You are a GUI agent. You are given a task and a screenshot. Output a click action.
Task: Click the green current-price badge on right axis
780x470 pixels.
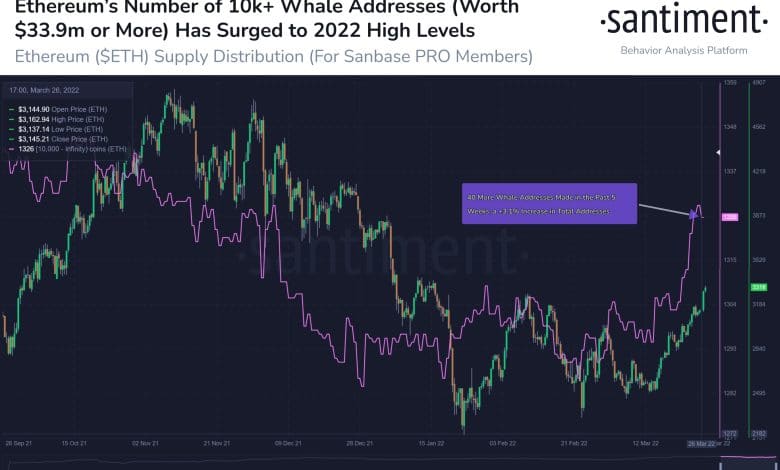[758, 287]
